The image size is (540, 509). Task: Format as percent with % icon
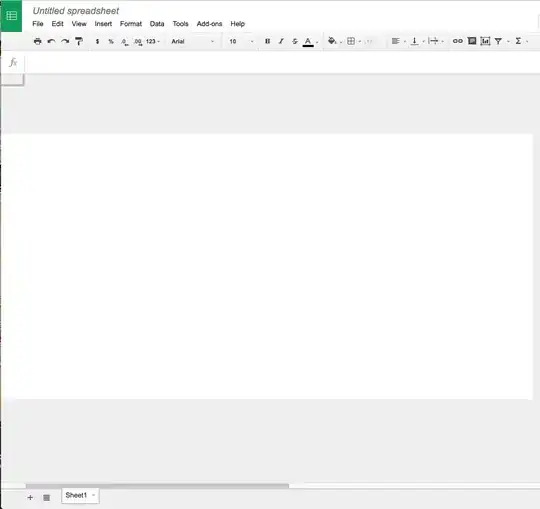(x=111, y=41)
